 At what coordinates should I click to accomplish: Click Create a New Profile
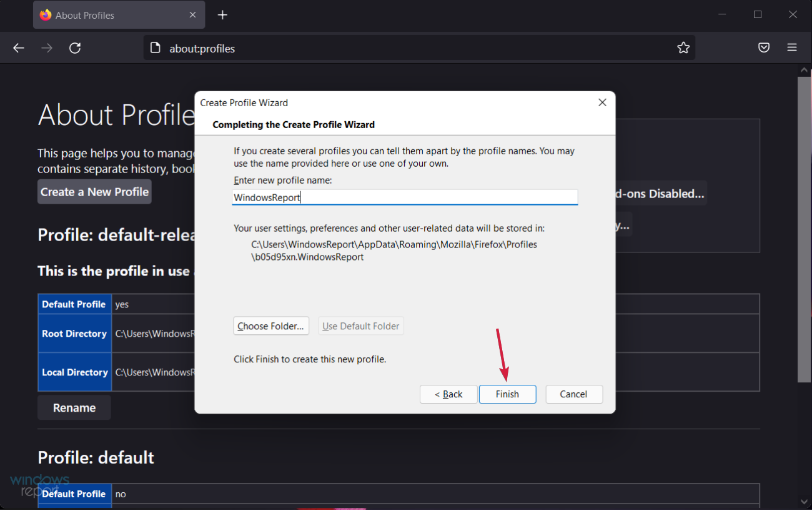tap(94, 192)
